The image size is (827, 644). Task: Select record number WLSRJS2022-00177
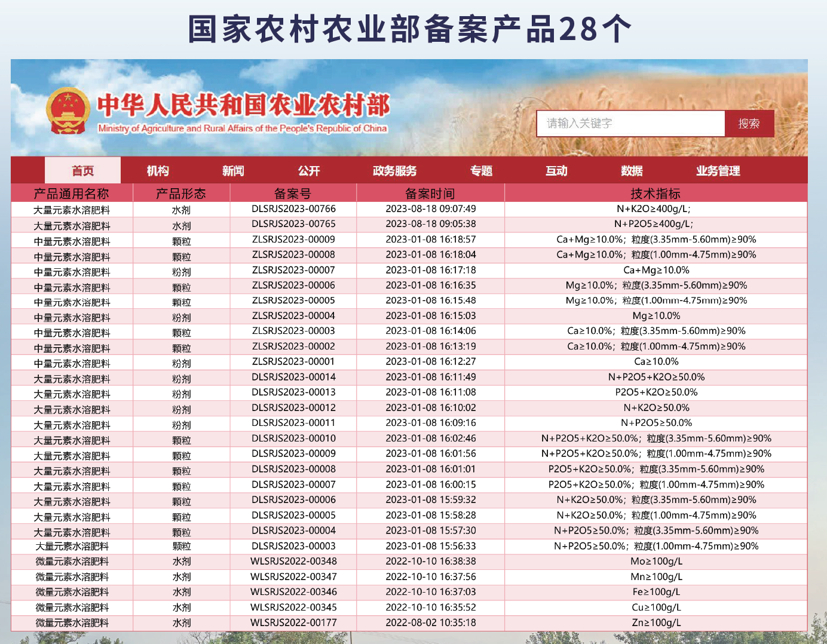293,622
